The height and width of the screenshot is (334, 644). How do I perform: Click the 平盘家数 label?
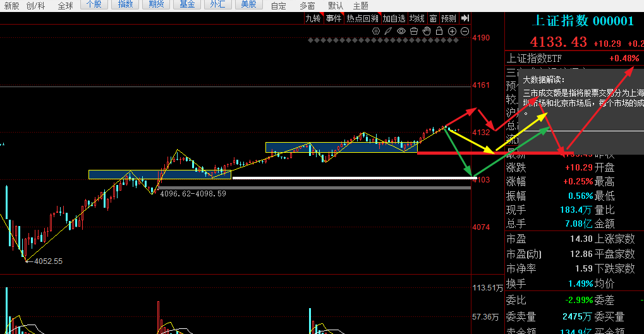tap(615, 254)
